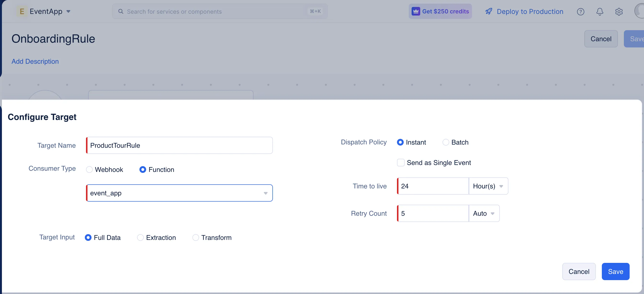Click the help question mark icon
Viewport: 644px width, 294px height.
pyautogui.click(x=580, y=11)
